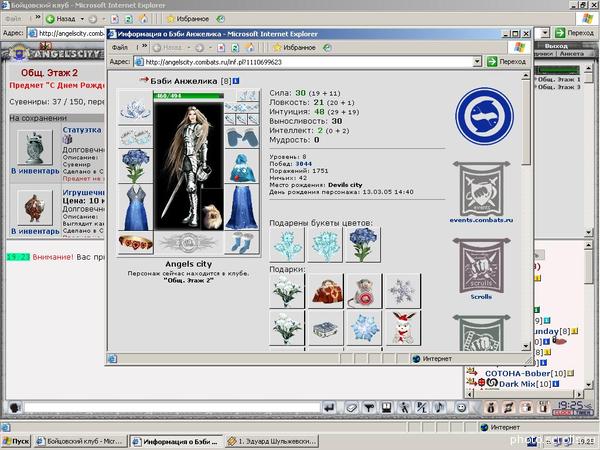Viewport: 600px width, 450px height.
Task: Open the red handbag gift
Action: [326, 291]
